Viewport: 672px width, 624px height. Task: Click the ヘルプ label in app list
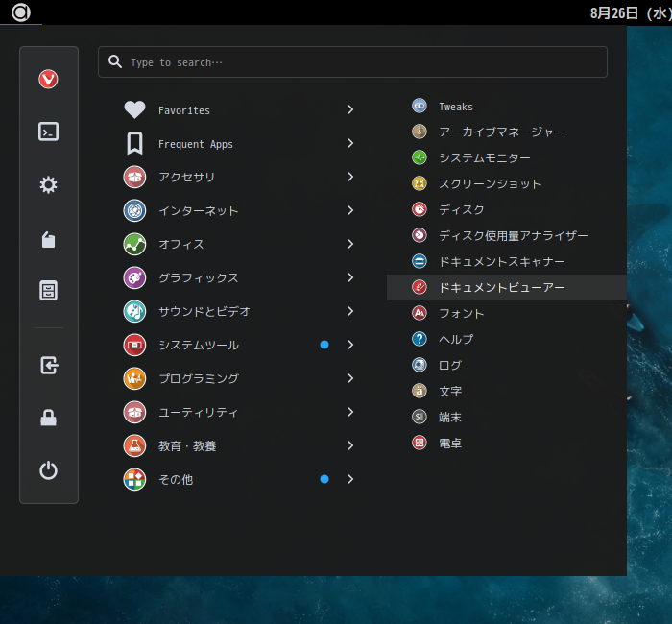[456, 340]
